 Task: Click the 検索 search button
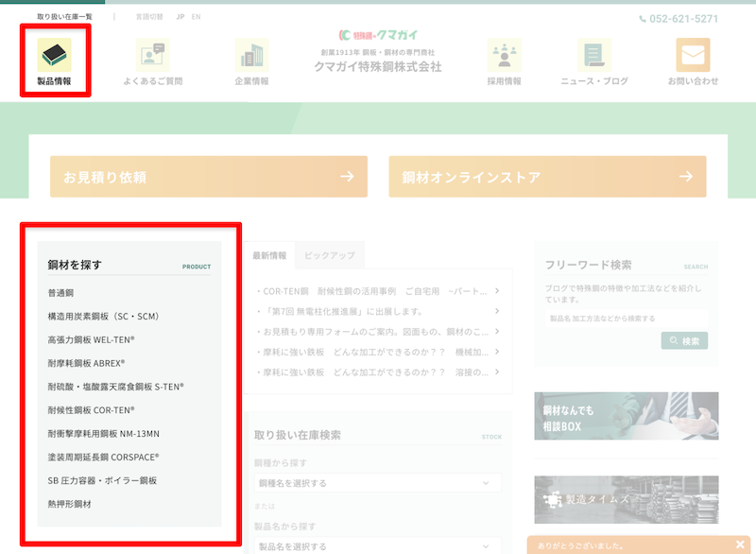684,341
